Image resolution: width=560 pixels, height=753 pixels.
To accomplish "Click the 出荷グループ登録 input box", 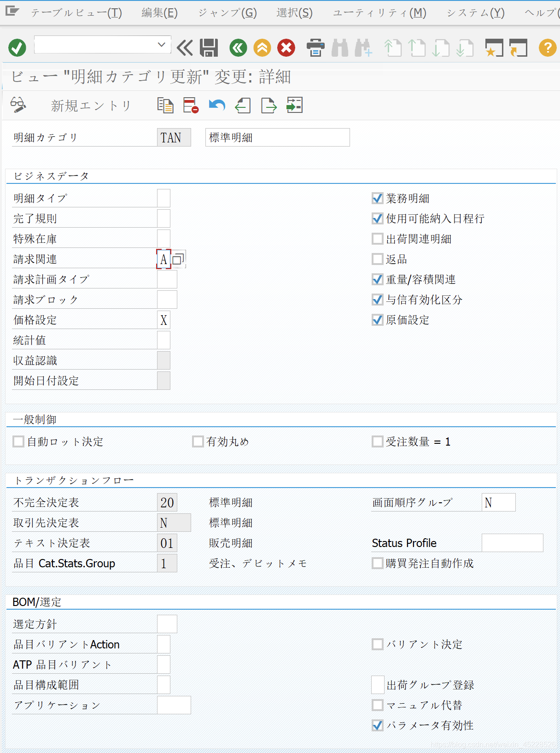I will [x=378, y=685].
